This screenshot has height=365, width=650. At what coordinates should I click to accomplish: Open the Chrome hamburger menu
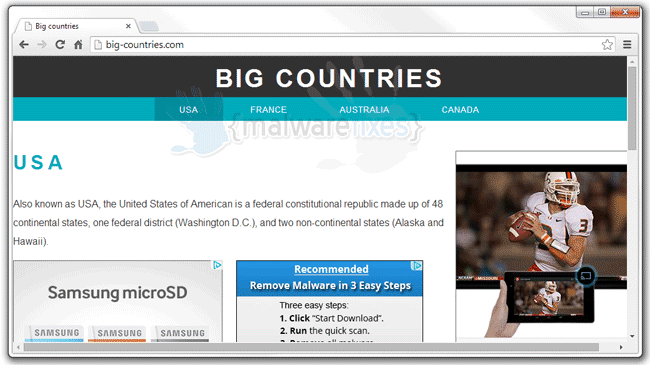(627, 44)
